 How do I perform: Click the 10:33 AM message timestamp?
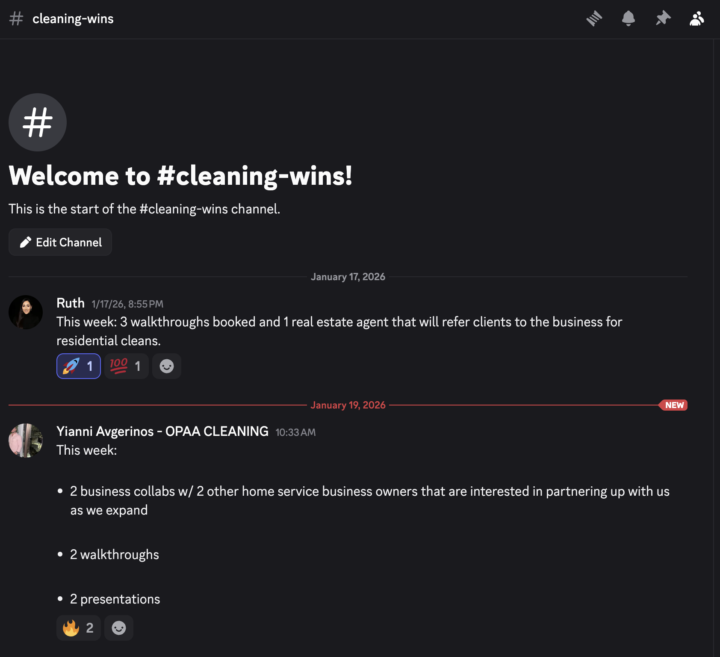click(295, 432)
